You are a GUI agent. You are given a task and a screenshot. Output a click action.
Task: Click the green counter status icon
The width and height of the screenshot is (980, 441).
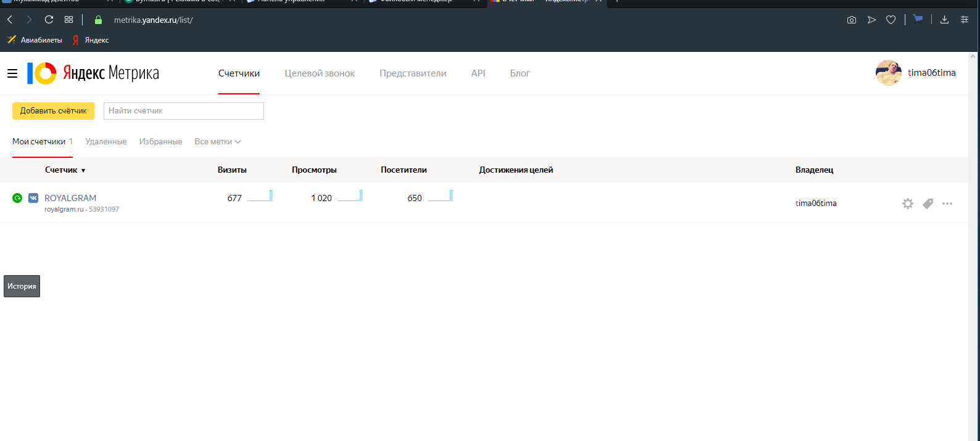coord(17,198)
